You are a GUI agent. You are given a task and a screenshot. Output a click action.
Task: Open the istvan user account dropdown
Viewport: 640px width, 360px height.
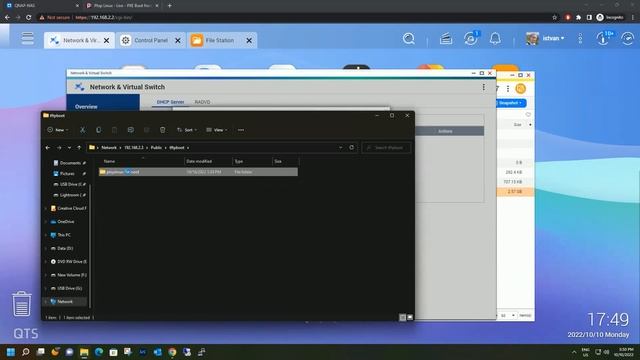[545, 38]
